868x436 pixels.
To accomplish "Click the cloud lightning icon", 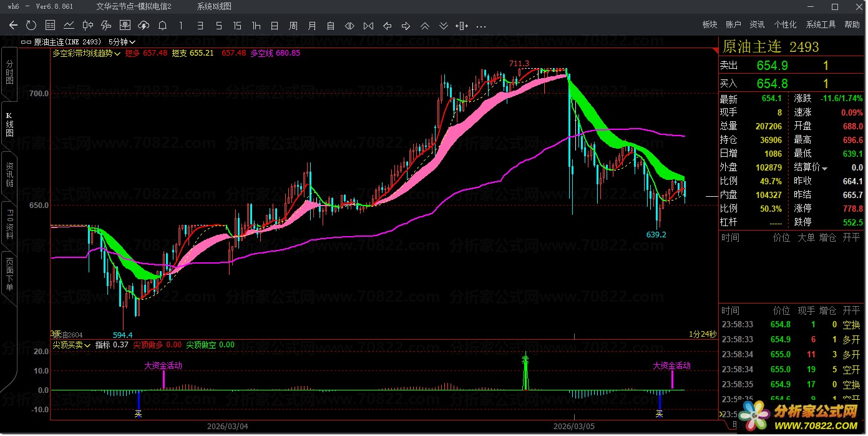I will pyautogui.click(x=144, y=26).
